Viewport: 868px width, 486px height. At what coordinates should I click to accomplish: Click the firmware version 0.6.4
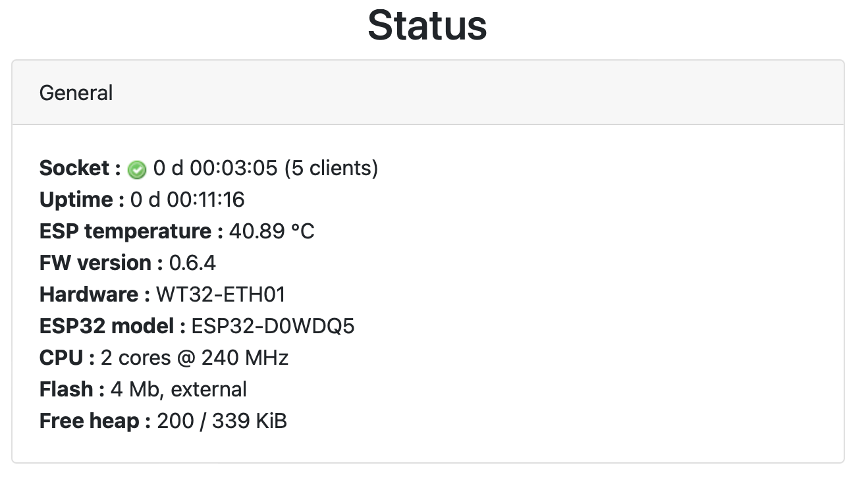pos(192,263)
